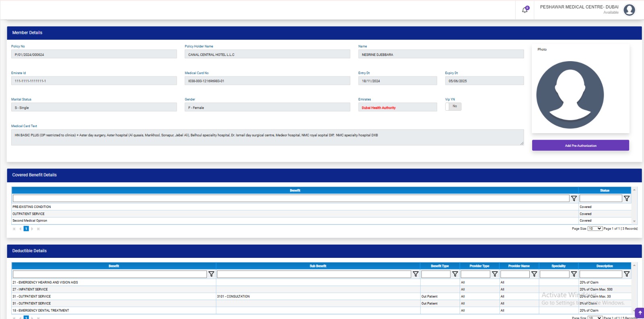Toggle the Vip YN switch
Viewport: 644px width, 319px height.
pyautogui.click(x=453, y=107)
